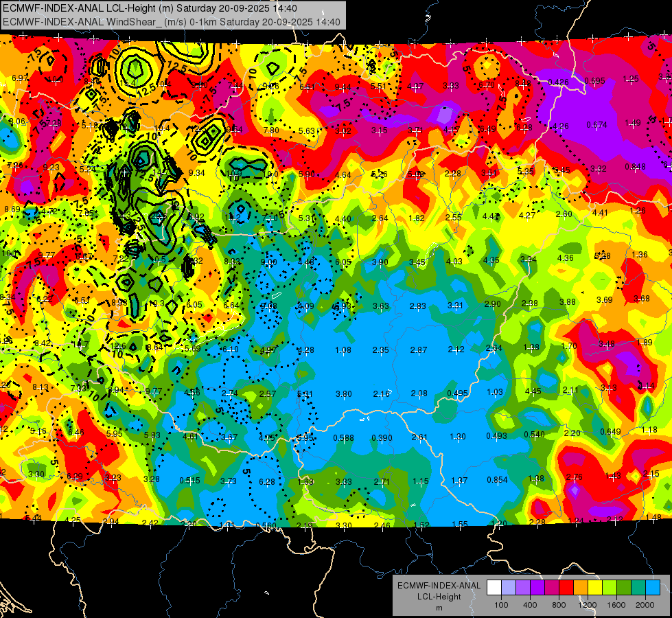Click the map value 0.649
Screen dimensions: 672x618
click(x=610, y=431)
